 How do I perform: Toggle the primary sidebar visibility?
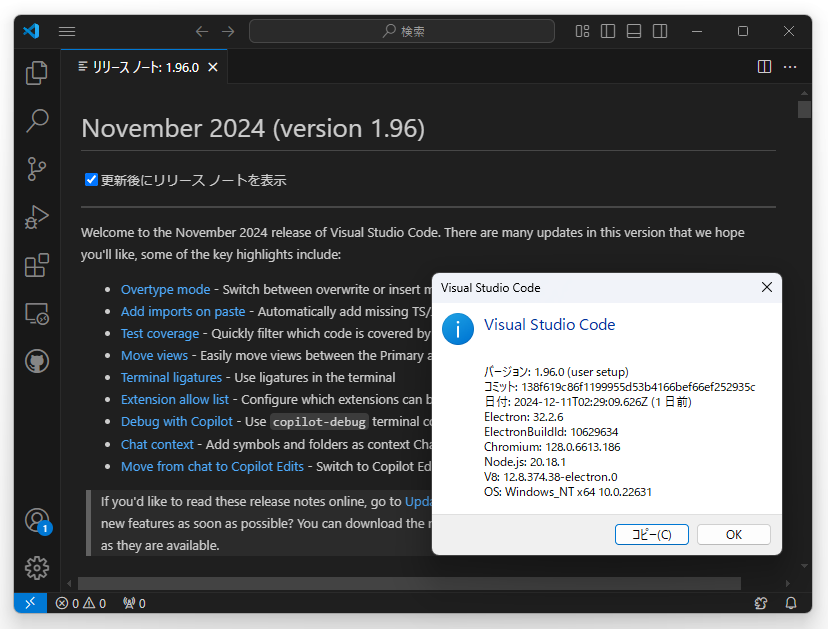607,31
